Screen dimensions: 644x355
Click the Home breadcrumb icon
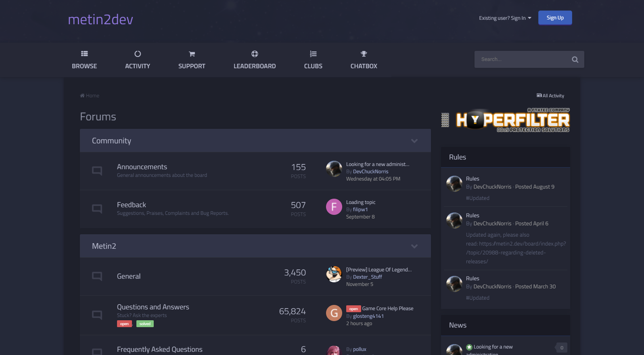click(x=82, y=96)
